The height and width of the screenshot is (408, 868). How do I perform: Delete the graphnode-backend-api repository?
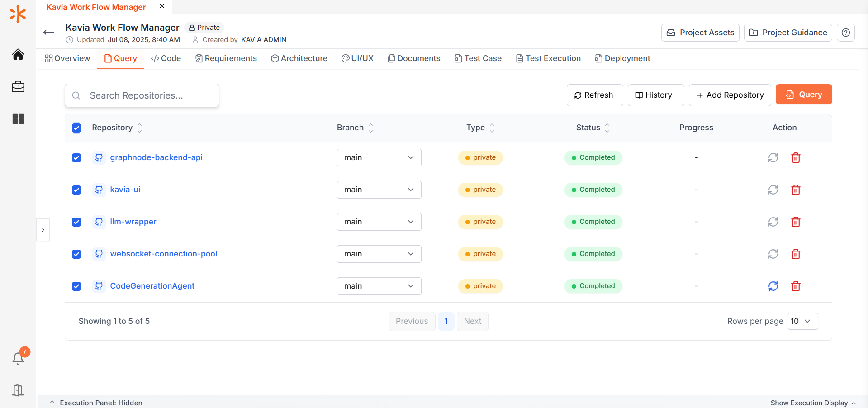click(x=796, y=158)
